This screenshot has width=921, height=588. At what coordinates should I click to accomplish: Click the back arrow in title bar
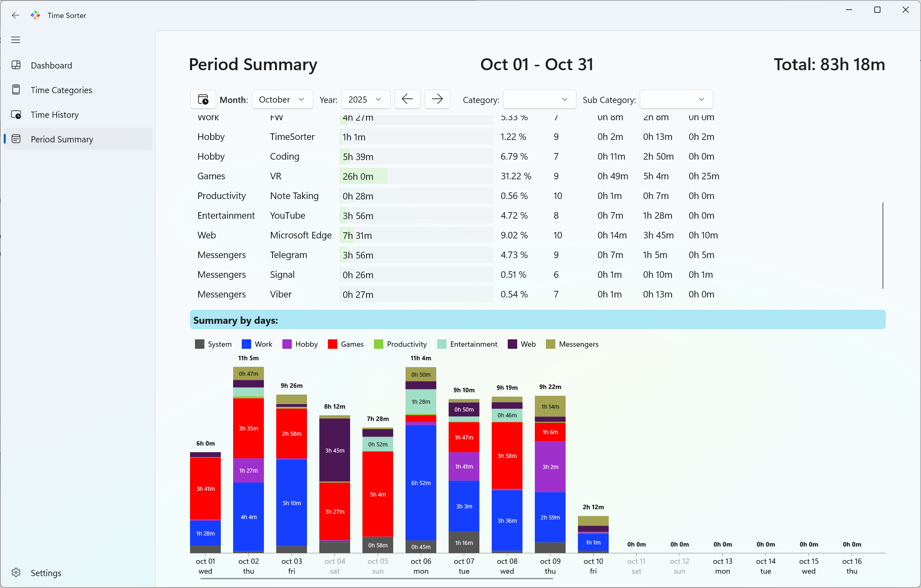pos(16,15)
